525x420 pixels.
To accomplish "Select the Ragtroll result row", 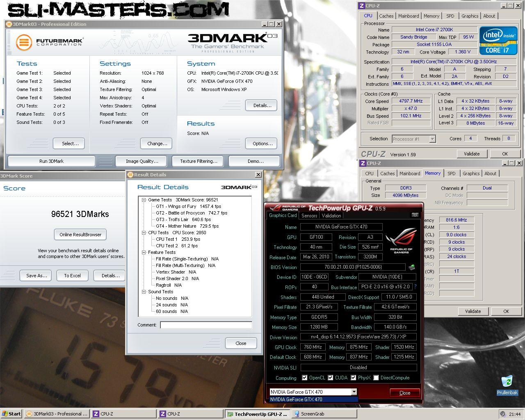I will click(x=169, y=285).
